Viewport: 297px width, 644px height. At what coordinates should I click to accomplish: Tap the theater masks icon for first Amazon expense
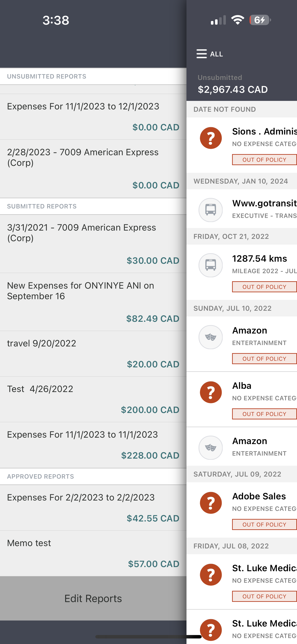tap(211, 337)
